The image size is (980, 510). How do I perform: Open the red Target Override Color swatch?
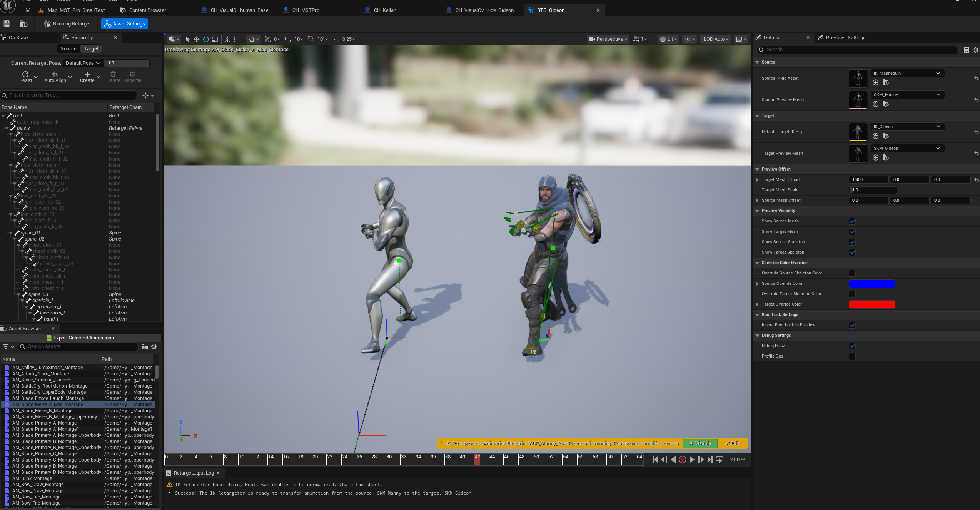(872, 304)
